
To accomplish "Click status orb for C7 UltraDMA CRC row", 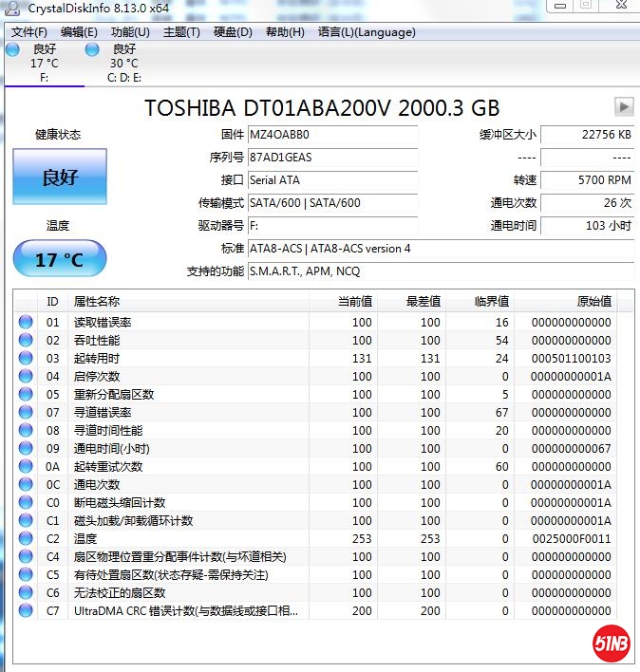I will pyautogui.click(x=26, y=610).
